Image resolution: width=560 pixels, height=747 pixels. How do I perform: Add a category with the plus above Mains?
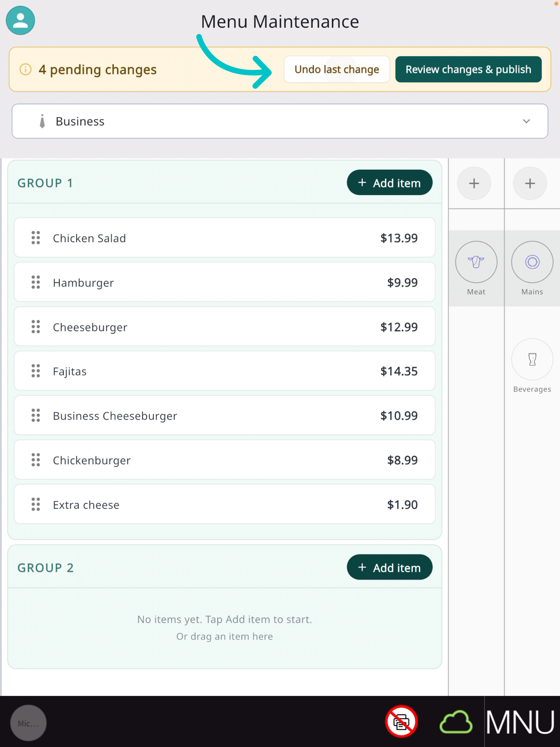pyautogui.click(x=530, y=183)
